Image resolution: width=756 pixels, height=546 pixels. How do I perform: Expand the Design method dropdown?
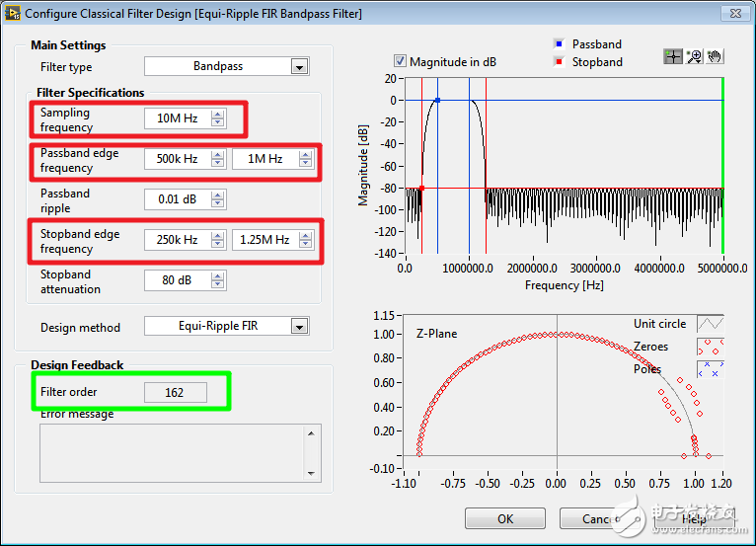(299, 327)
